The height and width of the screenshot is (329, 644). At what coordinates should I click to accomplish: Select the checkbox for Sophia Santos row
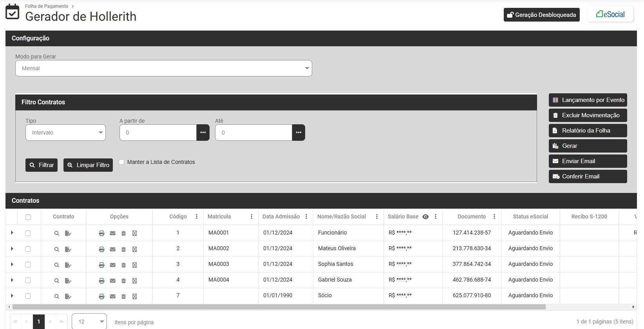[x=28, y=265]
